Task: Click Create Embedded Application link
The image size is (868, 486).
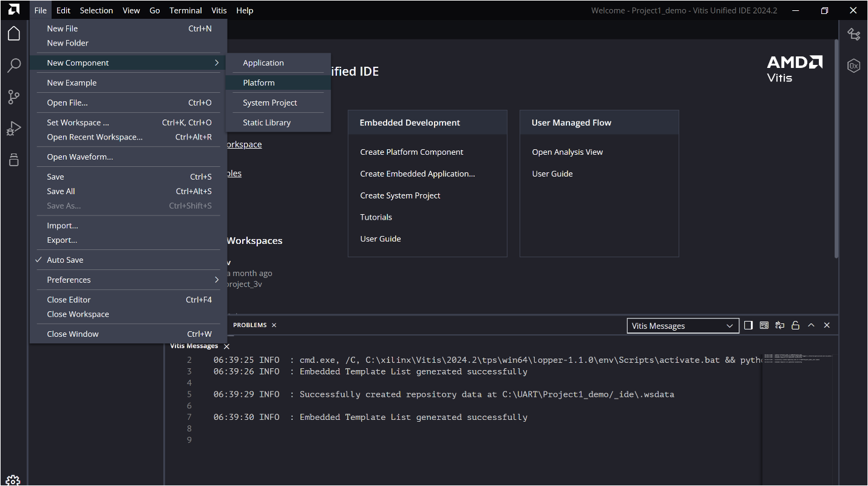Action: pos(417,174)
